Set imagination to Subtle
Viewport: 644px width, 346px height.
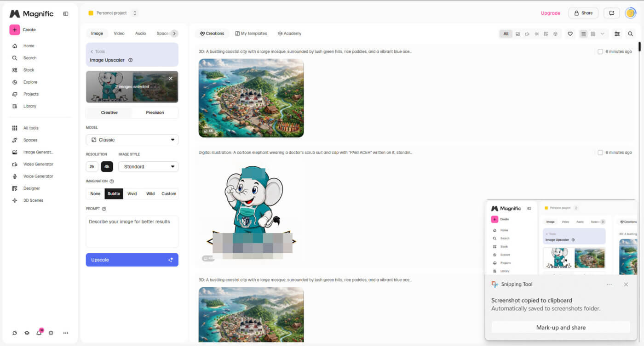pos(114,193)
